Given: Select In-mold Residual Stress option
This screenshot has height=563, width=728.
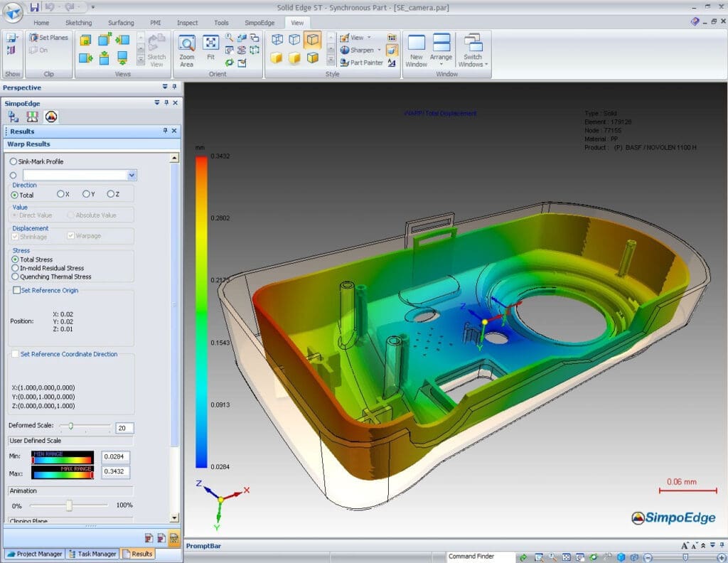Looking at the screenshot, I should (15, 268).
